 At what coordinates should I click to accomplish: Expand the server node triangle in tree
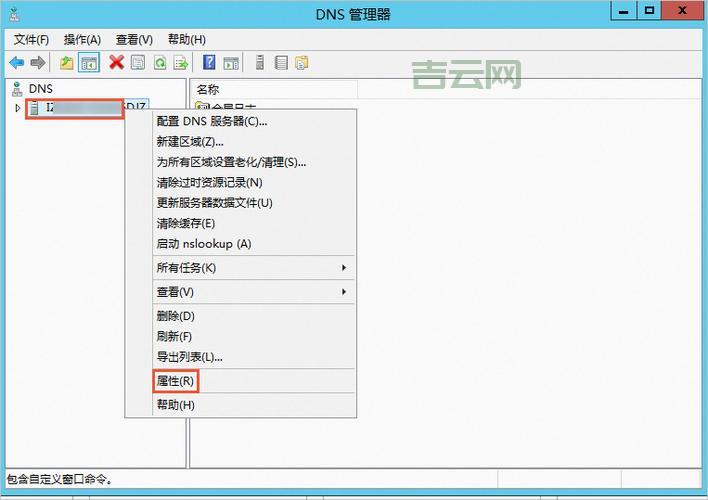coord(18,108)
